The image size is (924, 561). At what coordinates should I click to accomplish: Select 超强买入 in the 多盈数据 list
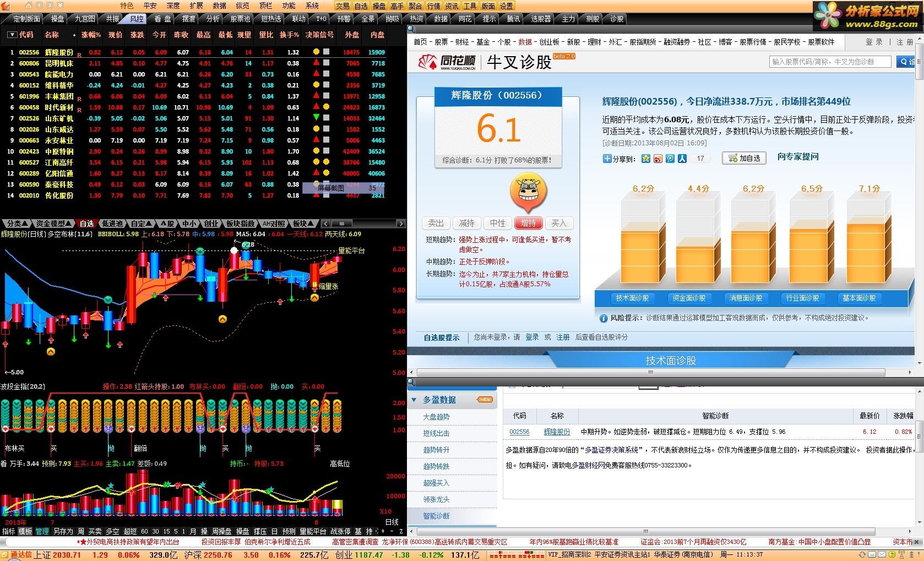point(436,483)
